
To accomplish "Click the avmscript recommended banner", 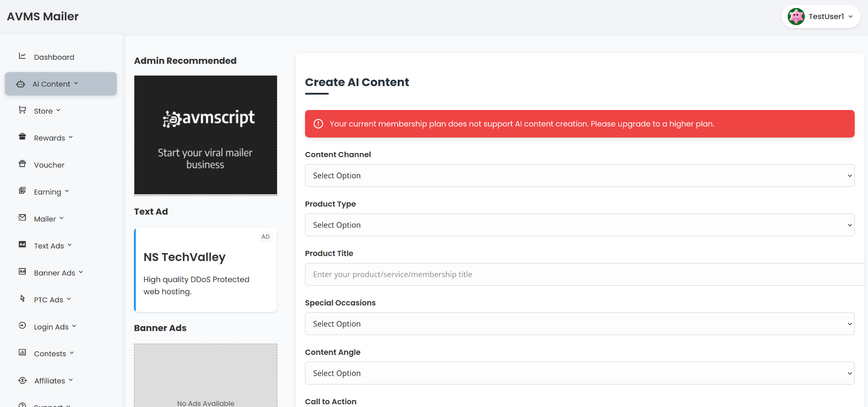I will pyautogui.click(x=205, y=135).
